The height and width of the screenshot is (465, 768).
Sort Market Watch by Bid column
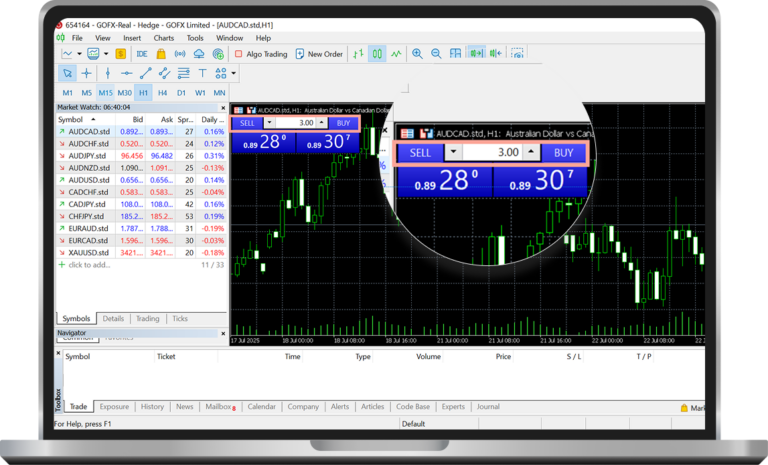[x=138, y=120]
